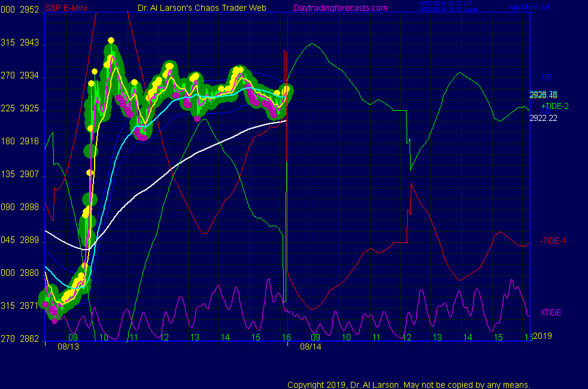588x389 pixels.
Task: Click the -TIDE-1 legend label
Action: (553, 241)
